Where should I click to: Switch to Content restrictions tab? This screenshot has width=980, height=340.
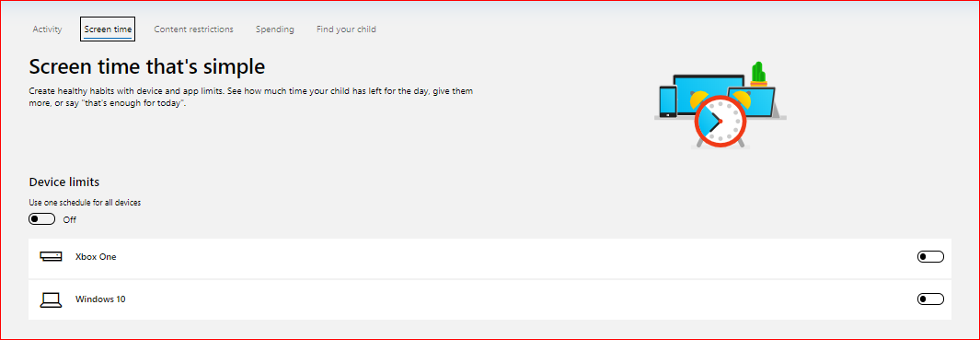(x=194, y=29)
